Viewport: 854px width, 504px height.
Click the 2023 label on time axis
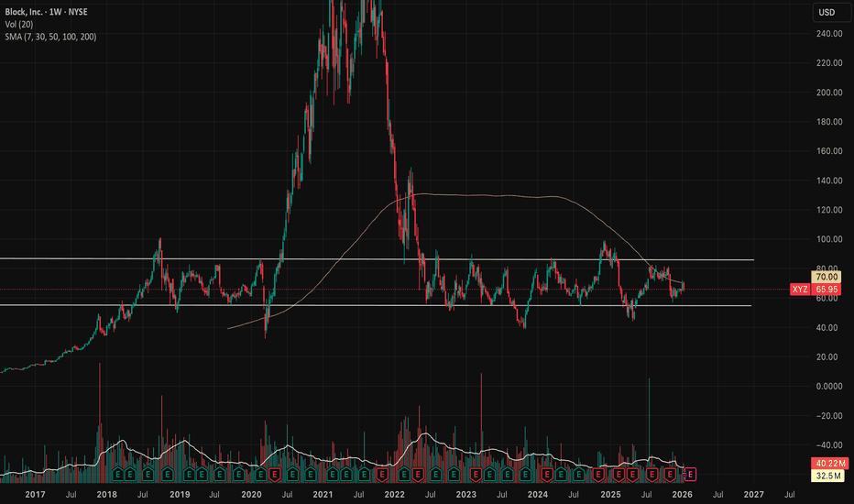tap(466, 494)
